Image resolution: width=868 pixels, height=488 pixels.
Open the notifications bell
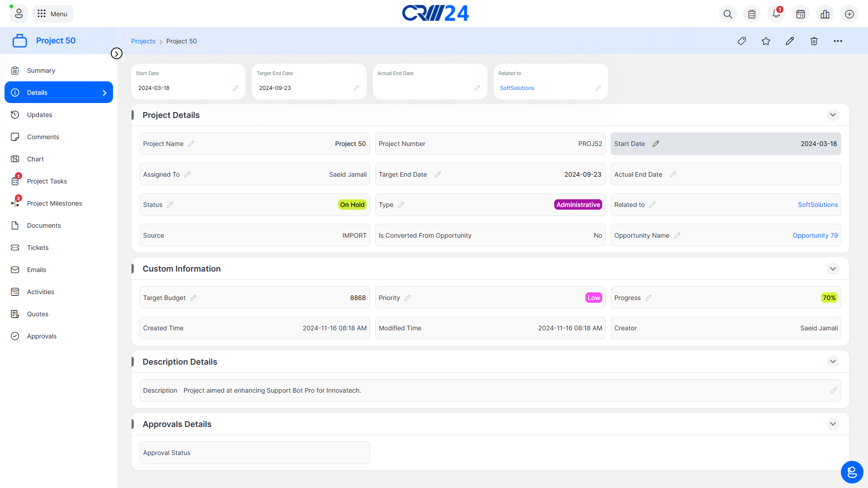(x=776, y=14)
